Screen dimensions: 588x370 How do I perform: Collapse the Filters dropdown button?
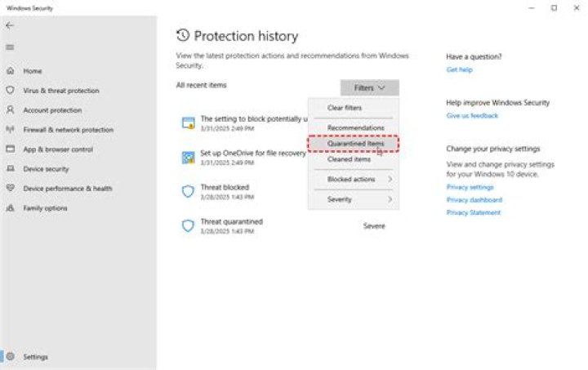pos(369,87)
